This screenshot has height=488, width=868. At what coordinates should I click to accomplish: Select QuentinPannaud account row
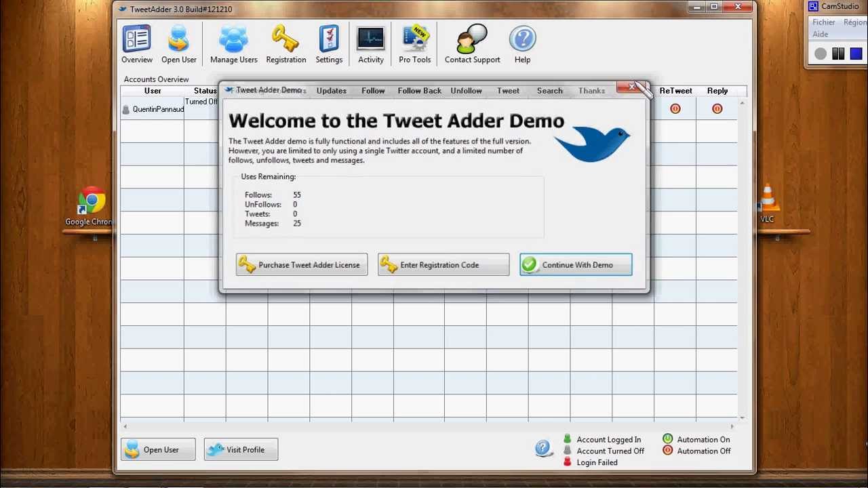point(429,108)
